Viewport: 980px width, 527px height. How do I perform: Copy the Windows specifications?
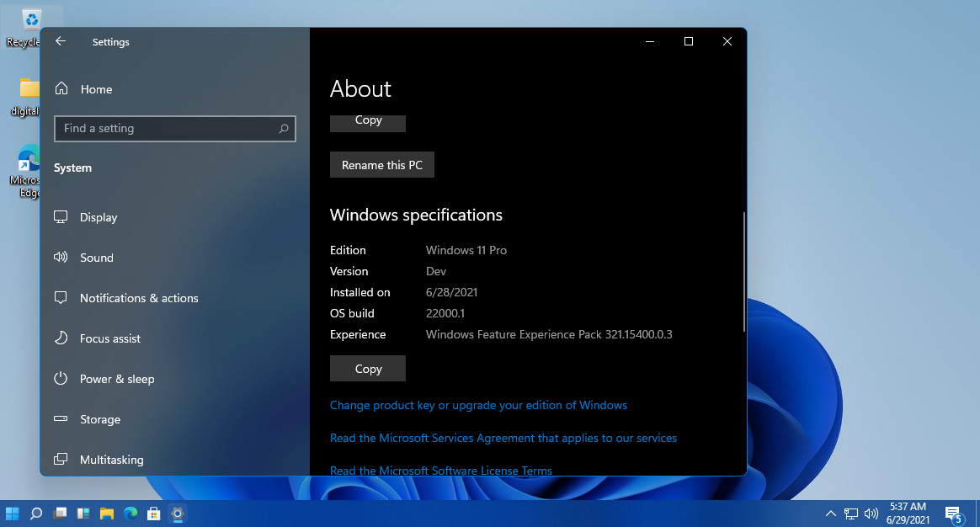tap(367, 368)
